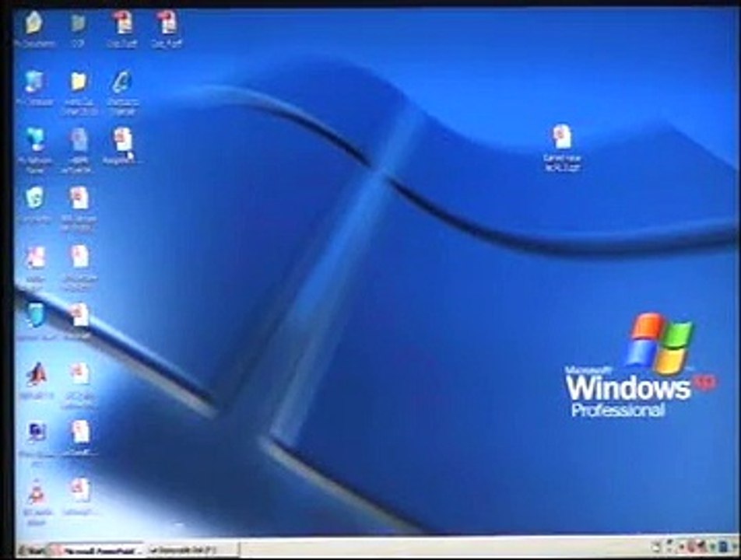Select the lone file icon on the desktop's right side
Image resolution: width=741 pixels, height=560 pixels.
pos(562,137)
